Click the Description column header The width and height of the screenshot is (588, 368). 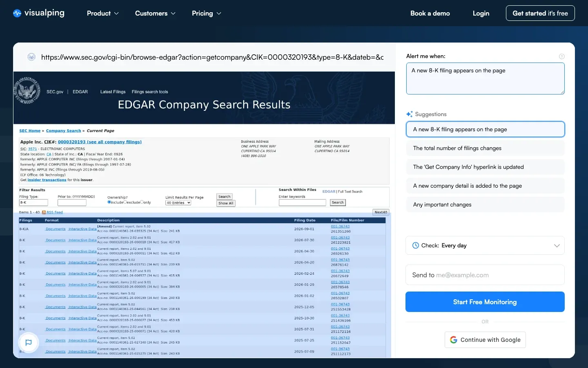[108, 220]
